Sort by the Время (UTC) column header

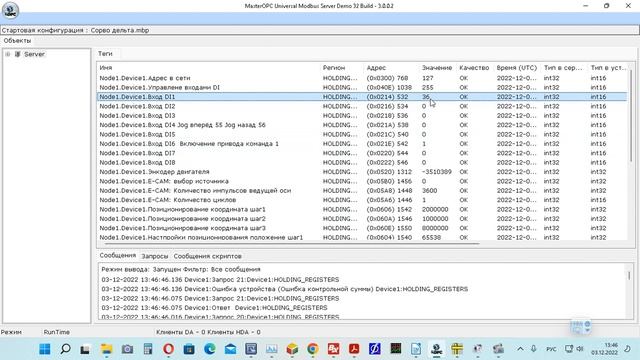(517, 67)
